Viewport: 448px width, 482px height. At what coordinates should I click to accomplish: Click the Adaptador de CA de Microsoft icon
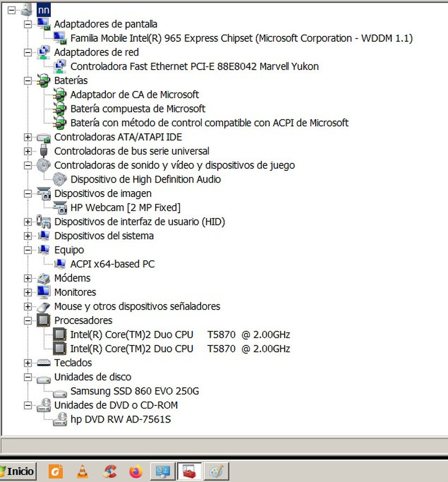pos(60,95)
